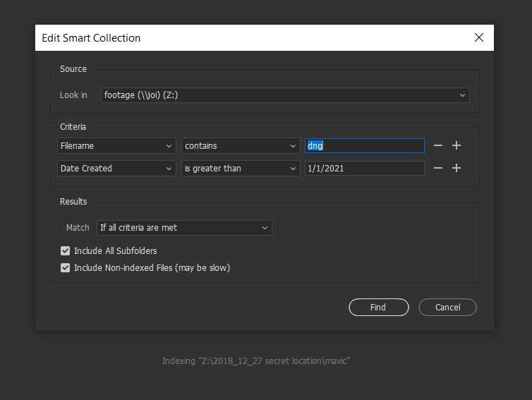Open the 'contains' condition dropdown
The width and height of the screenshot is (532, 400).
click(241, 146)
